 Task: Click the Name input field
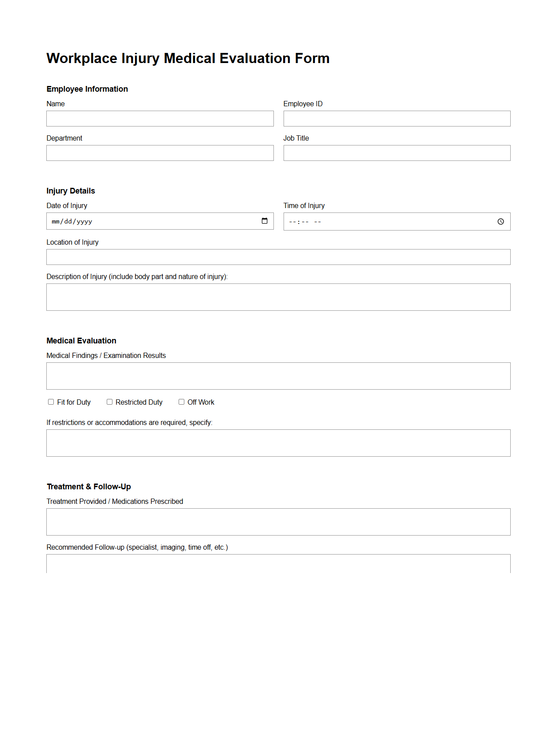click(x=160, y=118)
